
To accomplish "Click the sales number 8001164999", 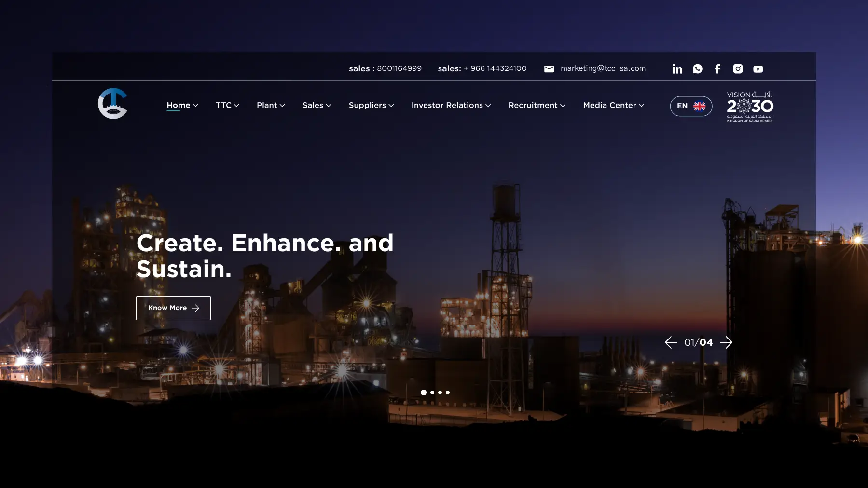I will coord(399,68).
